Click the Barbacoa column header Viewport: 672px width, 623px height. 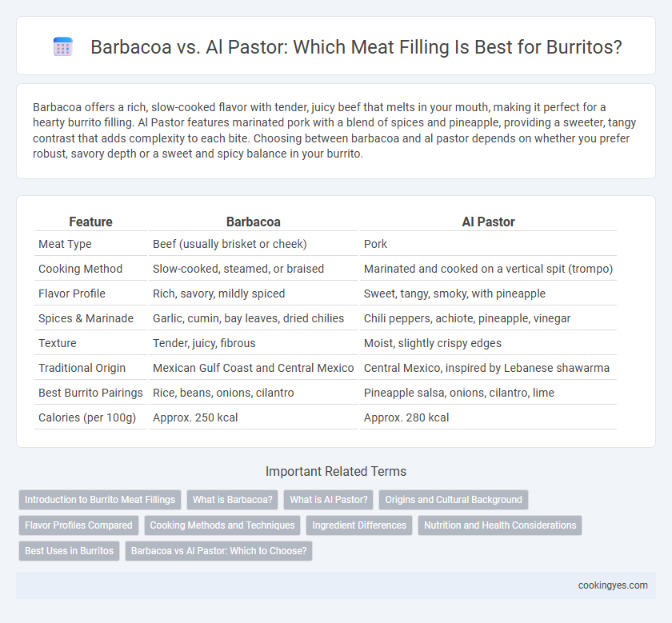click(254, 222)
